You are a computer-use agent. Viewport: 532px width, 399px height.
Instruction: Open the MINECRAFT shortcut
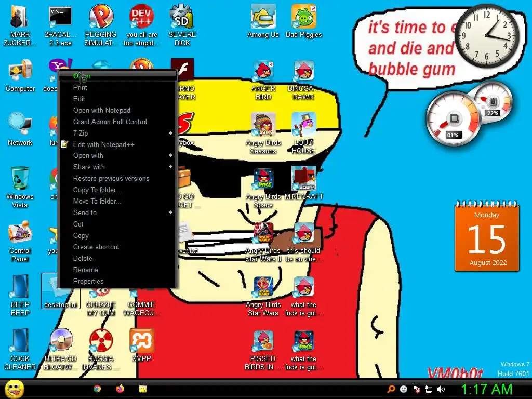click(x=303, y=184)
